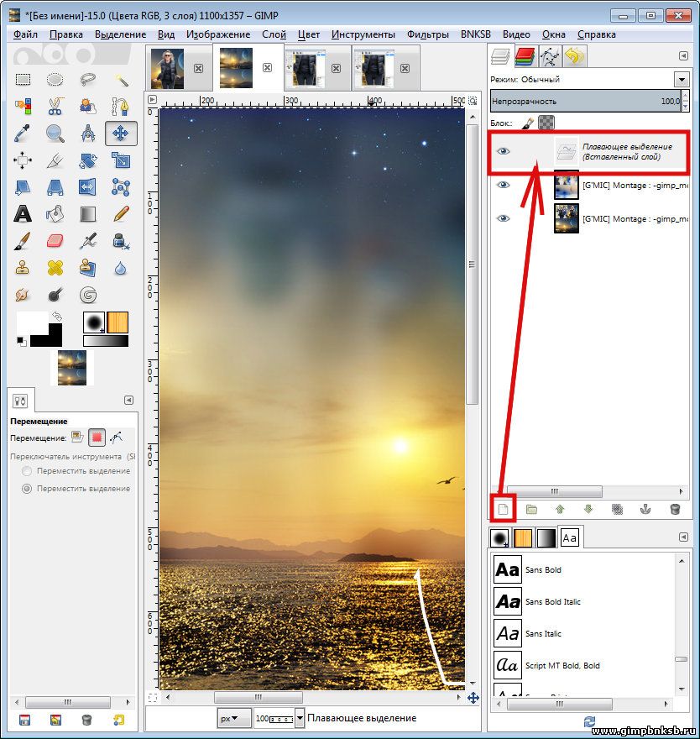This screenshot has height=739, width=700.
Task: Select the Blur/Sharpen droplet tool
Action: point(121,268)
